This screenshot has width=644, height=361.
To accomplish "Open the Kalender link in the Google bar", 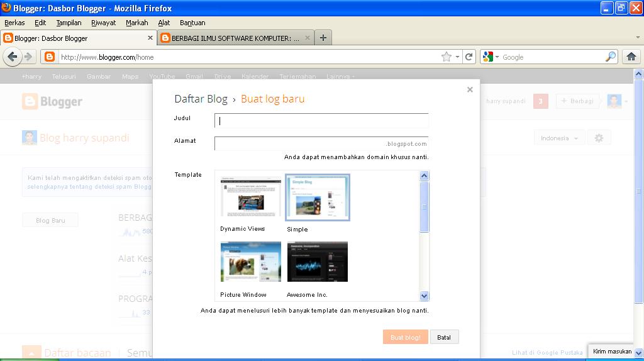I will pos(255,76).
